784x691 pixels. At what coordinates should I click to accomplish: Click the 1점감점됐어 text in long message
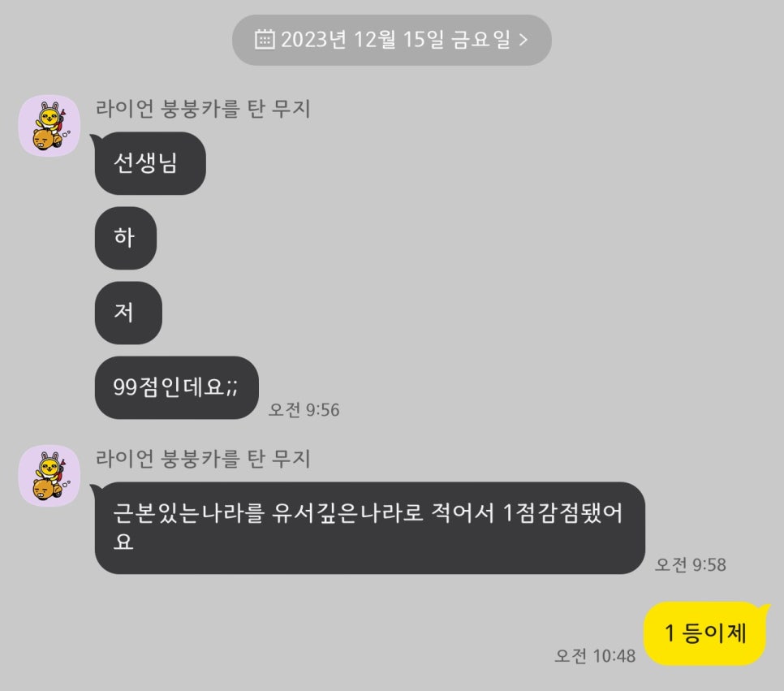point(563,513)
